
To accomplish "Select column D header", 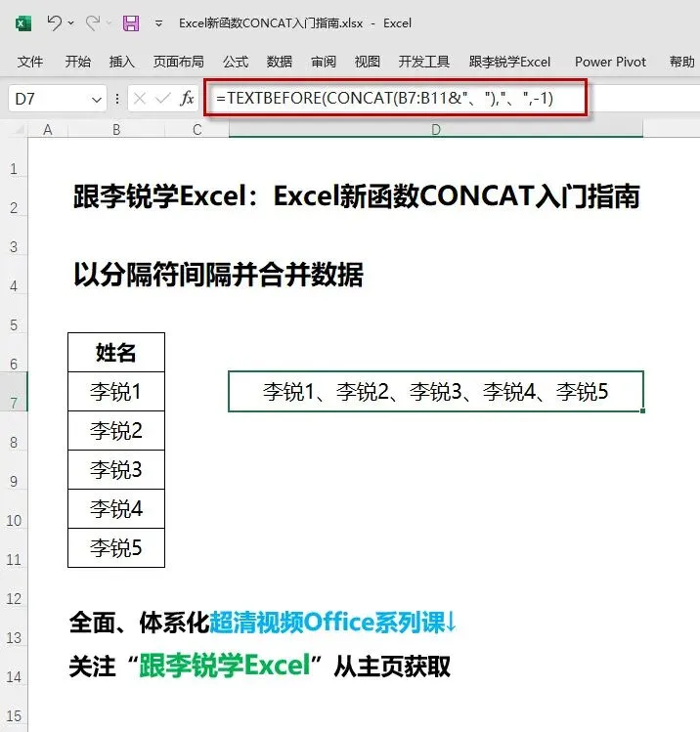I will click(436, 129).
